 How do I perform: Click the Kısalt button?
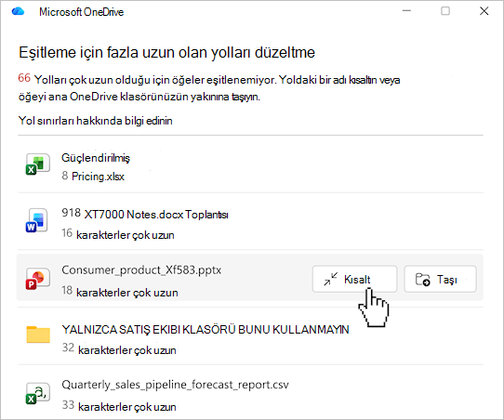point(354,279)
